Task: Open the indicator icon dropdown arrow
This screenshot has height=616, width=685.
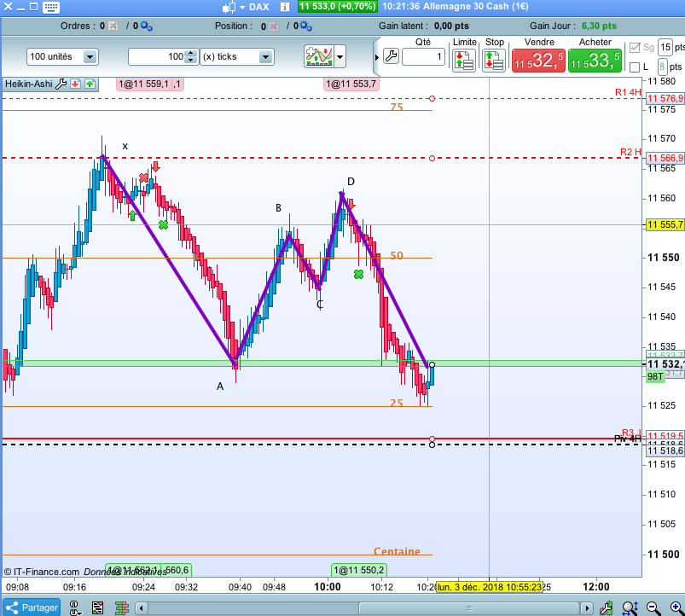Action: (340, 56)
